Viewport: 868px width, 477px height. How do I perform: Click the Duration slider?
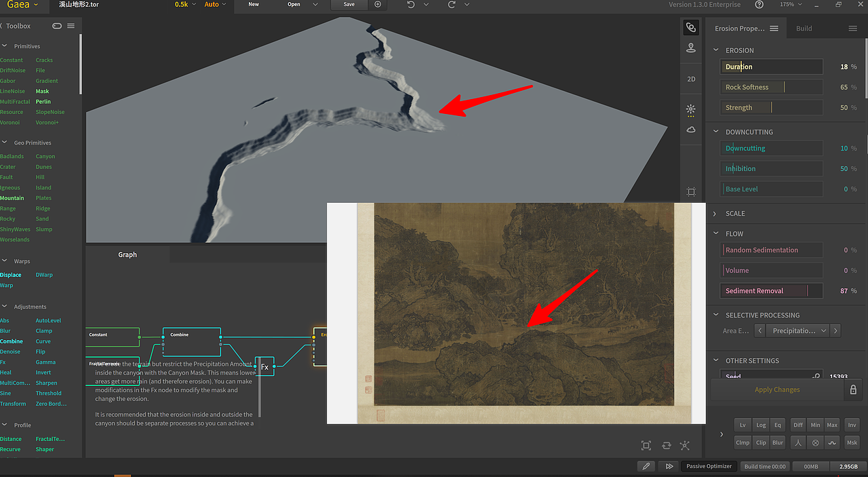tap(771, 66)
